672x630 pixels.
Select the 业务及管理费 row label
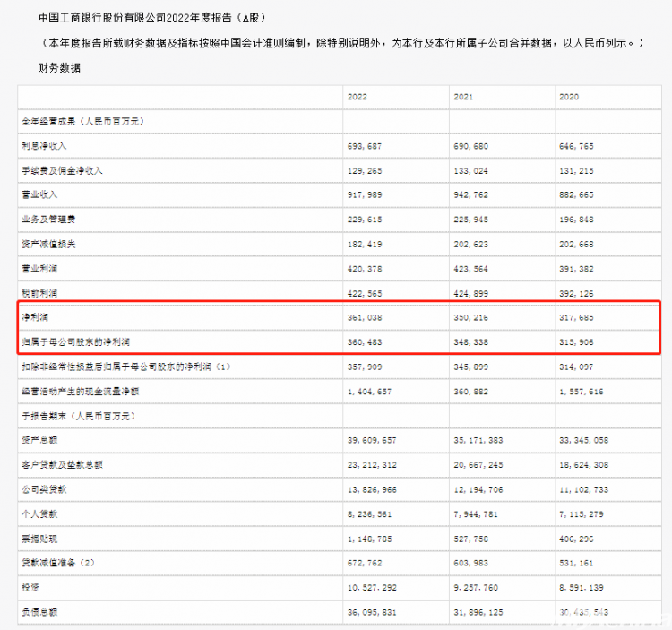pyautogui.click(x=48, y=220)
